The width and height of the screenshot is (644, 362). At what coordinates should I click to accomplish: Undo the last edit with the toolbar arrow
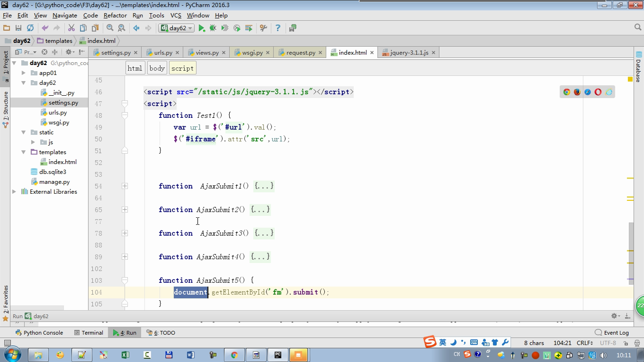(45, 28)
